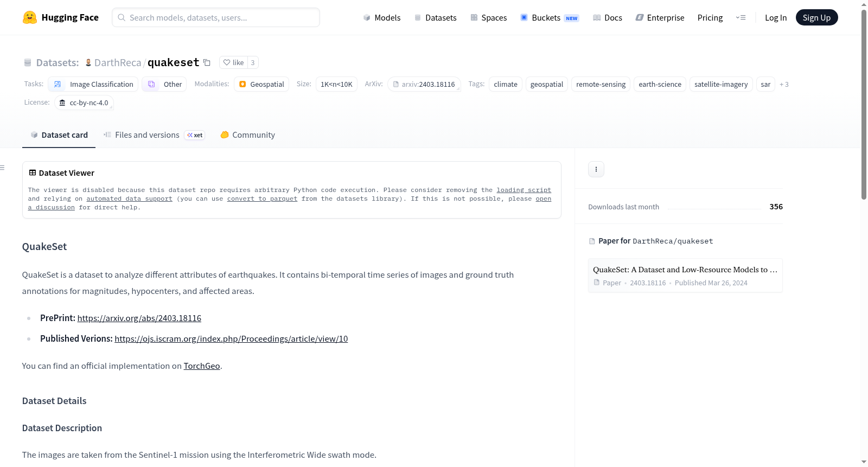Select the geospatial tag in Tags
868x467 pixels.
547,84
